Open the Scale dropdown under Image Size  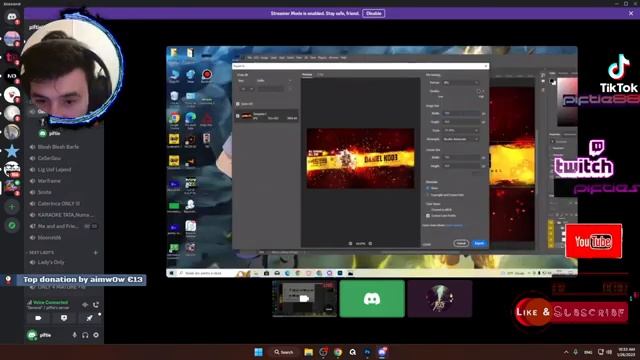460,130
